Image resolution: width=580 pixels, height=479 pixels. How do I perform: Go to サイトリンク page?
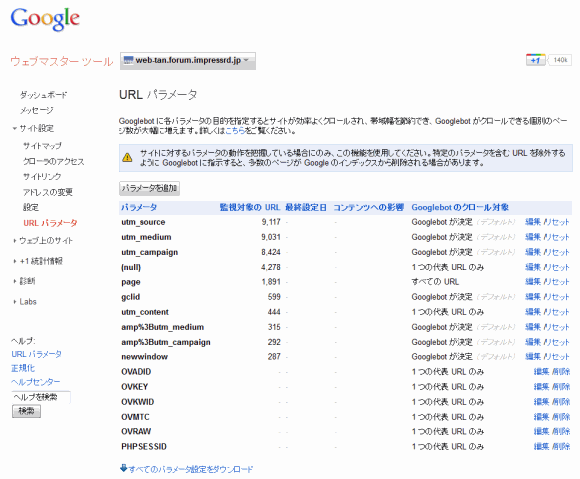[42, 176]
